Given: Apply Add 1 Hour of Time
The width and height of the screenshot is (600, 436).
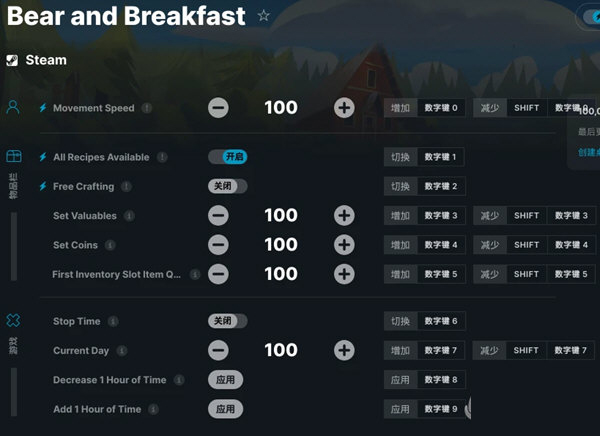Looking at the screenshot, I should tap(226, 409).
